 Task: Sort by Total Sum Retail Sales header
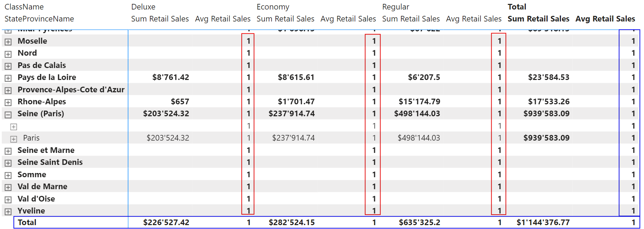tap(538, 19)
